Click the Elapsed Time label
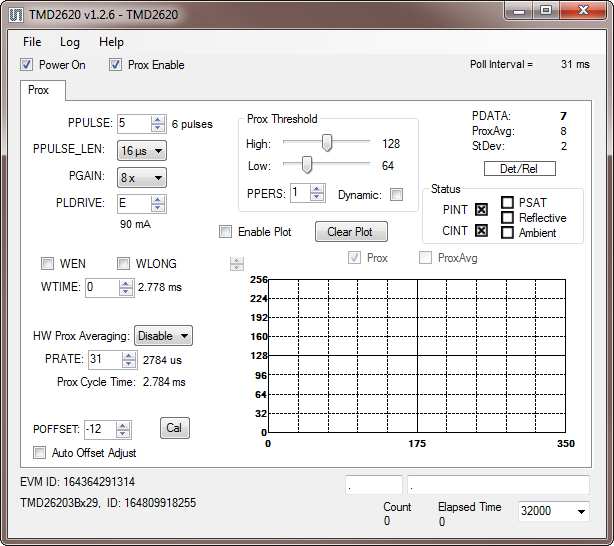The height and width of the screenshot is (546, 614). click(470, 507)
